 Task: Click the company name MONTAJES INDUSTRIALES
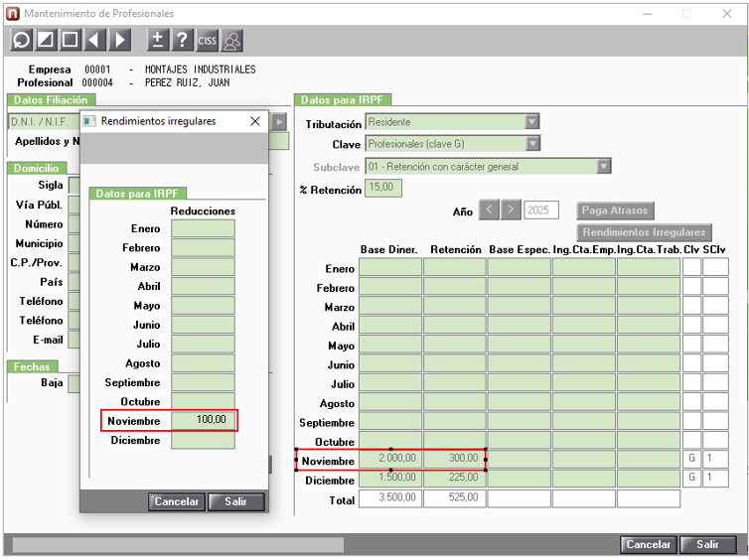pos(201,70)
